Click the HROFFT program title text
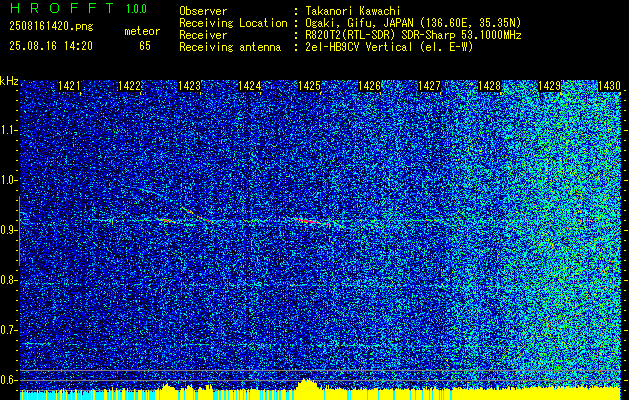 [62, 8]
